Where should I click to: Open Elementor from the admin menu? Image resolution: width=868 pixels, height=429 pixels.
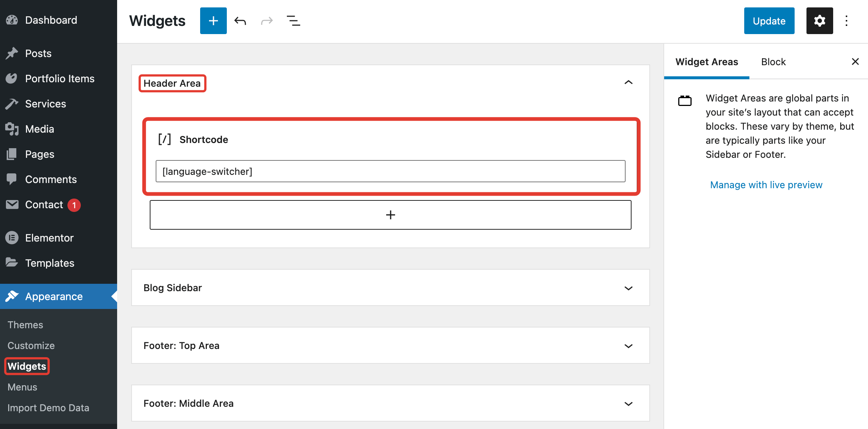point(49,238)
